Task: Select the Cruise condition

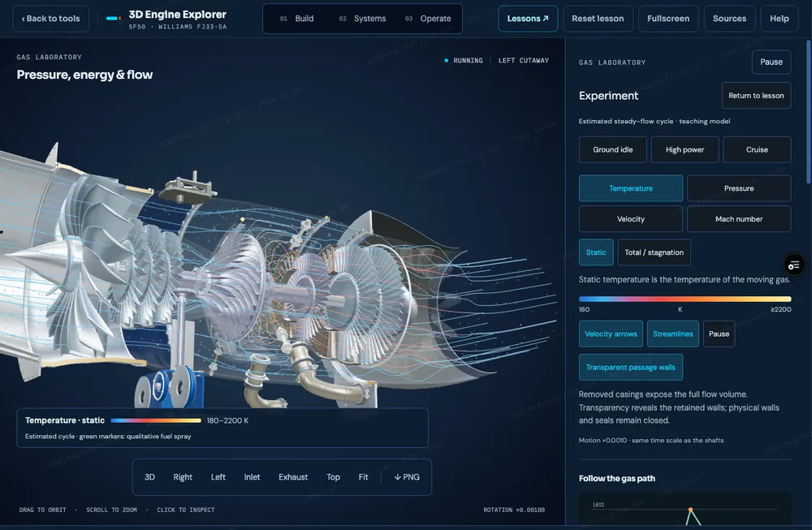Action: tap(757, 149)
